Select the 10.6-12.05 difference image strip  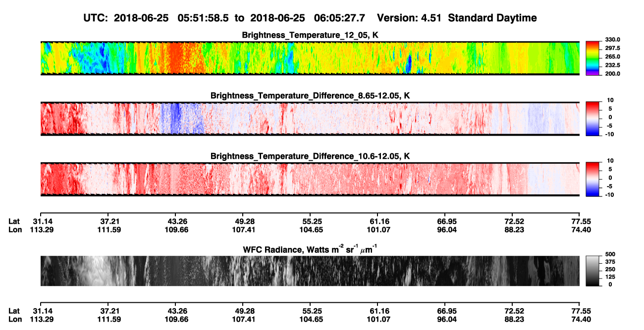pos(310,179)
